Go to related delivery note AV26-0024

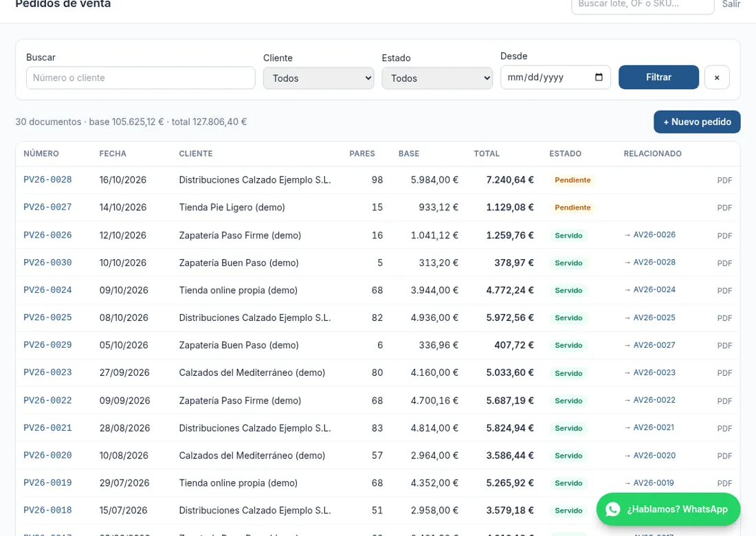pyautogui.click(x=649, y=290)
